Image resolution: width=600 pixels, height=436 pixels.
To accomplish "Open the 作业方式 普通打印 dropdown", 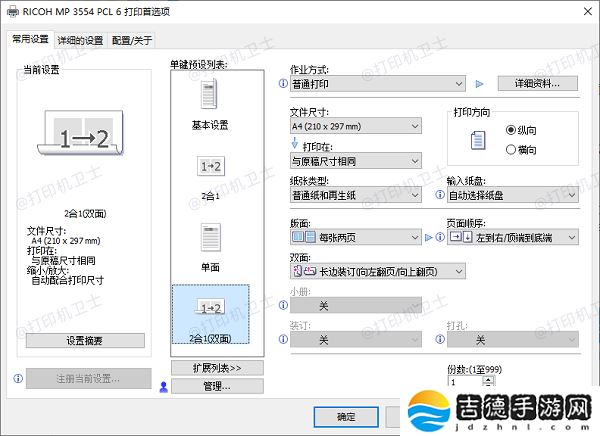I will pyautogui.click(x=378, y=84).
